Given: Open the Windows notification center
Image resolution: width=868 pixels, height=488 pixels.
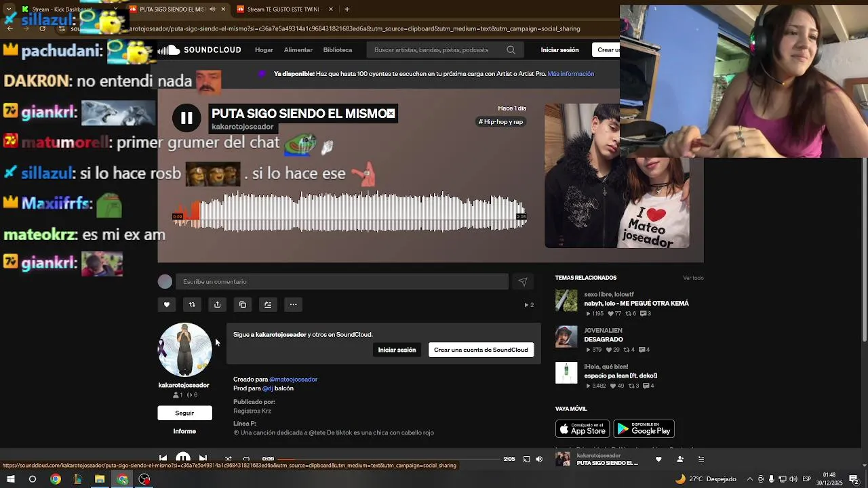Looking at the screenshot, I should [x=854, y=479].
